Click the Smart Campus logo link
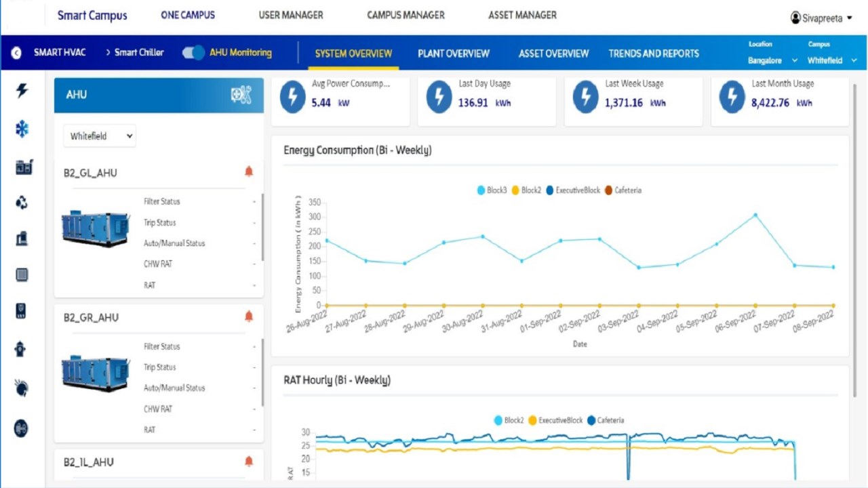868x488 pixels. coord(92,16)
